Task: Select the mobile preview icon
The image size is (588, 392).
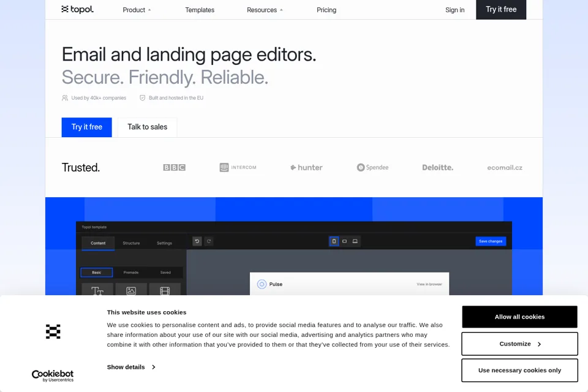Action: [334, 241]
